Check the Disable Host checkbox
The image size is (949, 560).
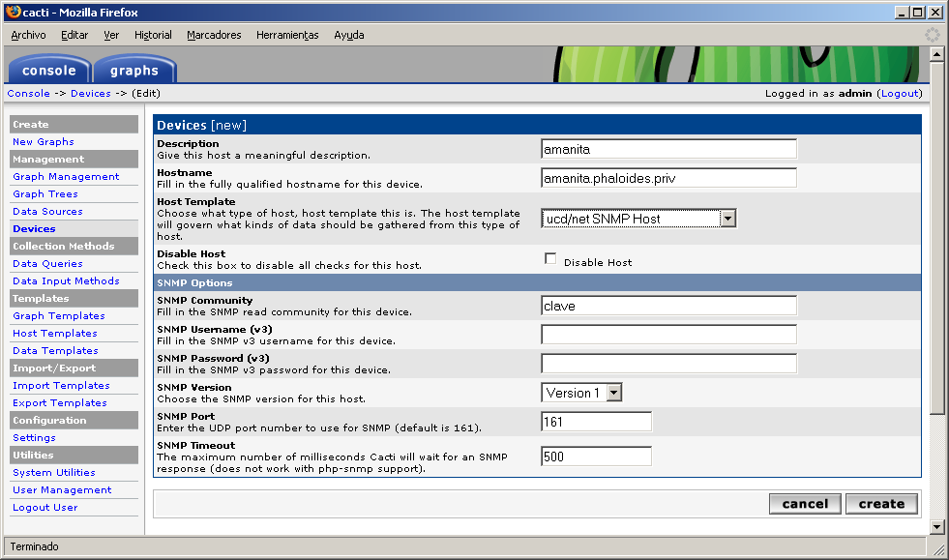[550, 259]
